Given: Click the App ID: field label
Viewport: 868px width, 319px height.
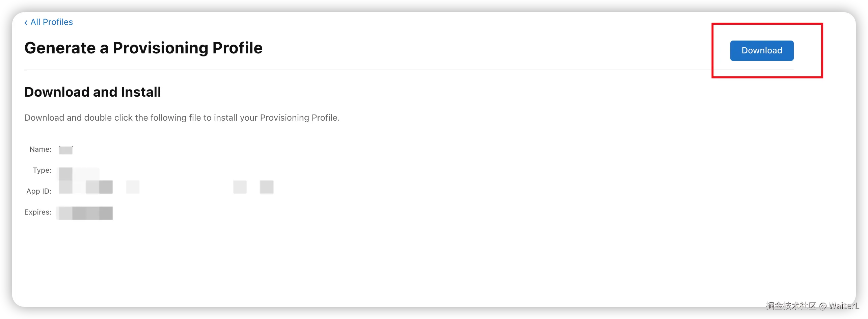Looking at the screenshot, I should point(39,191).
